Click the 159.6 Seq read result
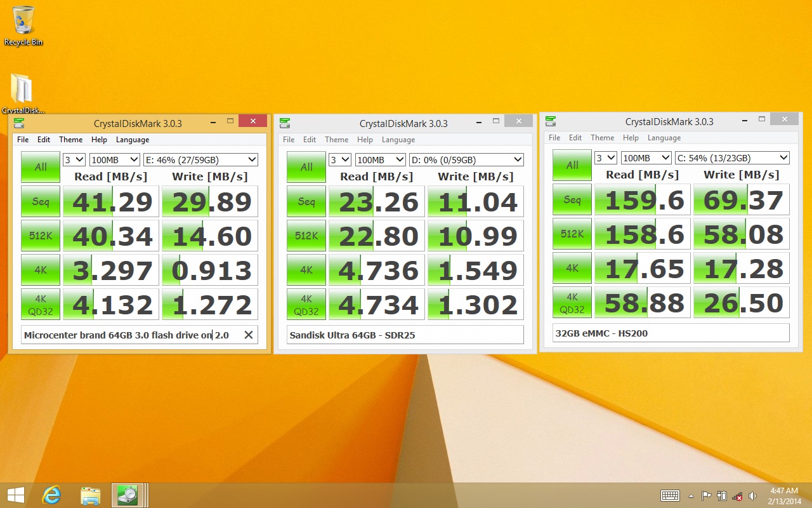 (x=643, y=199)
